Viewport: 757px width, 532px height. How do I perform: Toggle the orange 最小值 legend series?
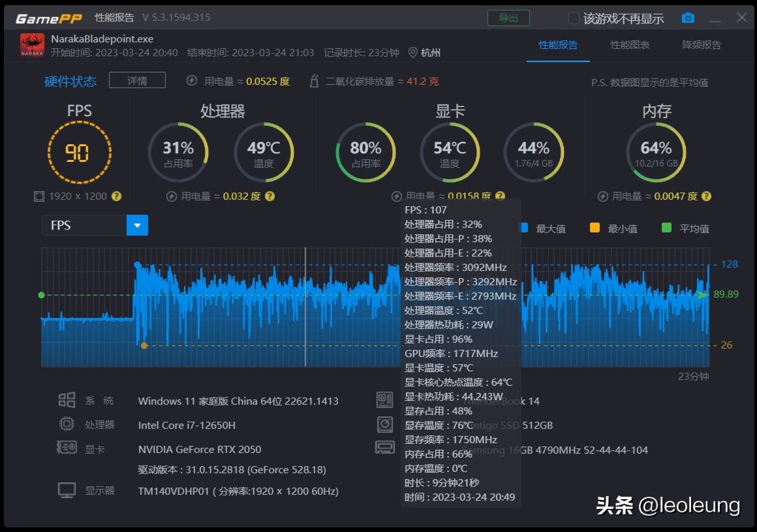click(595, 228)
